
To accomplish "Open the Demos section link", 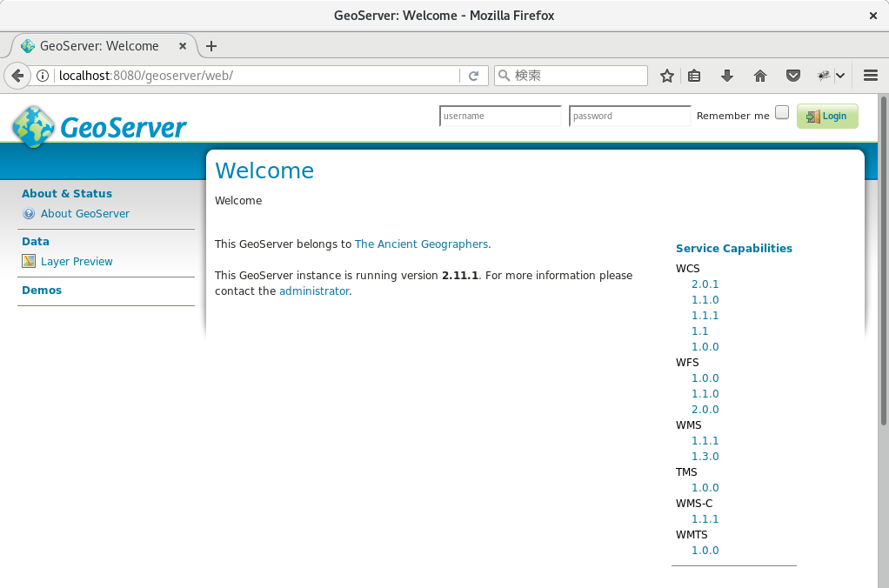I will click(42, 291).
